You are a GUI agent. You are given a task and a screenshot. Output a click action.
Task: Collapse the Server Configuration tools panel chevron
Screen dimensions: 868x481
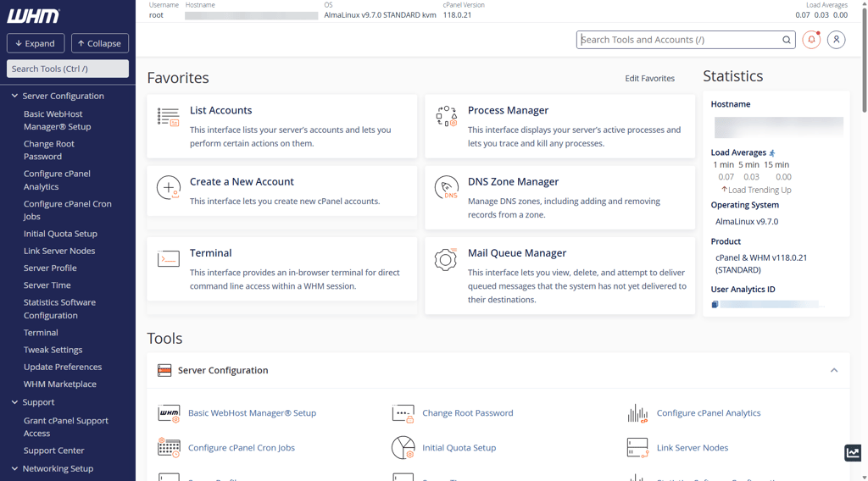pos(834,370)
